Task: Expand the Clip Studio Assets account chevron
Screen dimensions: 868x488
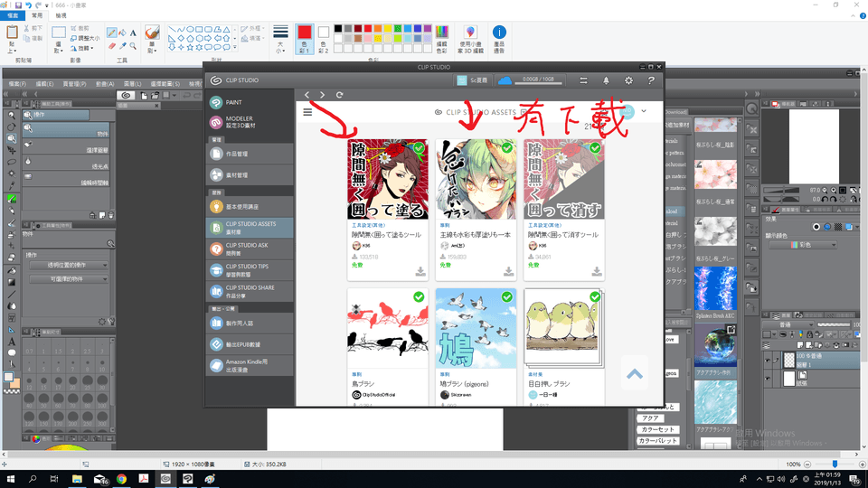Action: click(644, 111)
